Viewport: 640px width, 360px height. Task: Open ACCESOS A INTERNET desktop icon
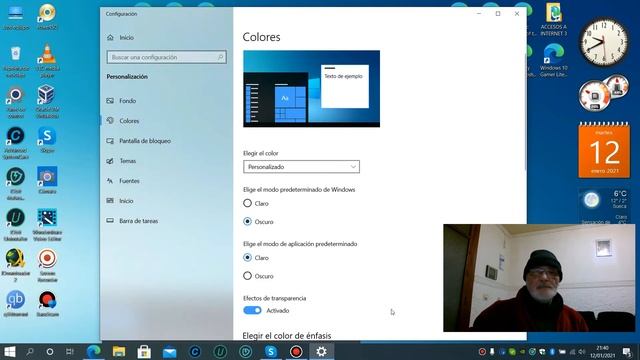click(553, 20)
